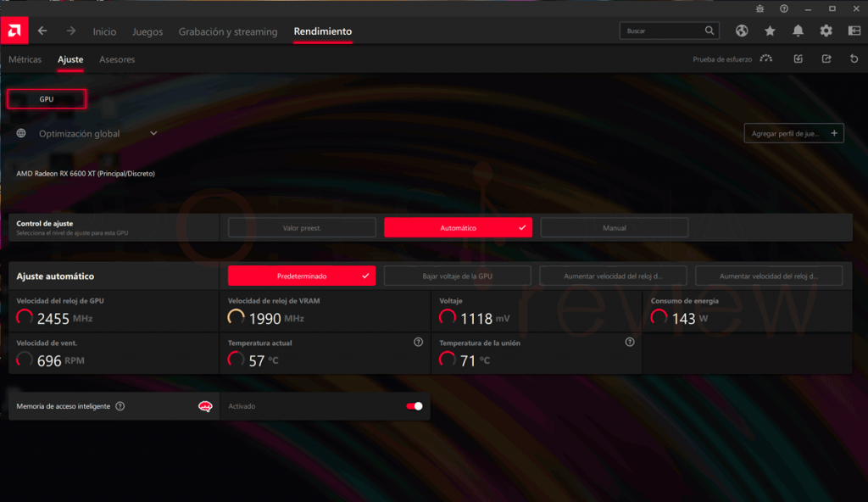
Task: Open notifications bell icon
Action: [798, 31]
